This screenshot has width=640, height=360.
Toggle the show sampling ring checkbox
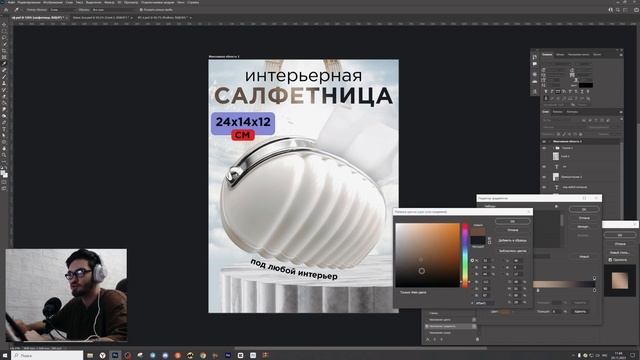pos(141,9)
